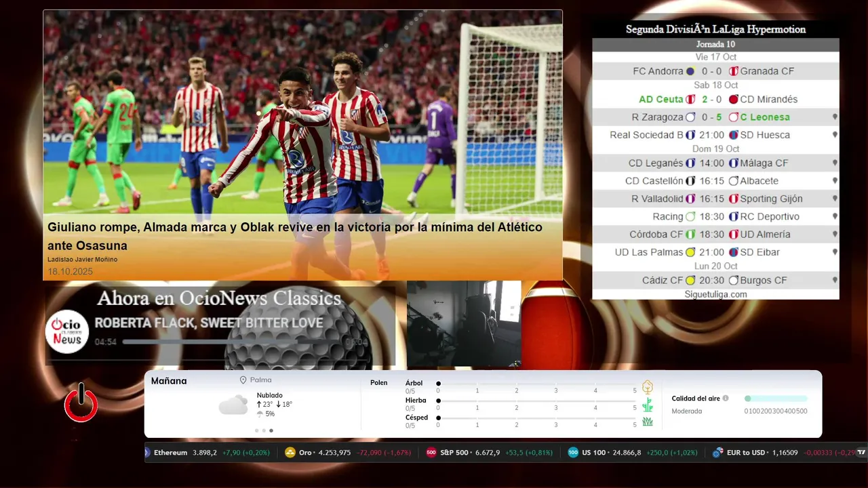This screenshot has height=488, width=868.
Task: Click the Mañana weather heading
Action: tap(169, 381)
